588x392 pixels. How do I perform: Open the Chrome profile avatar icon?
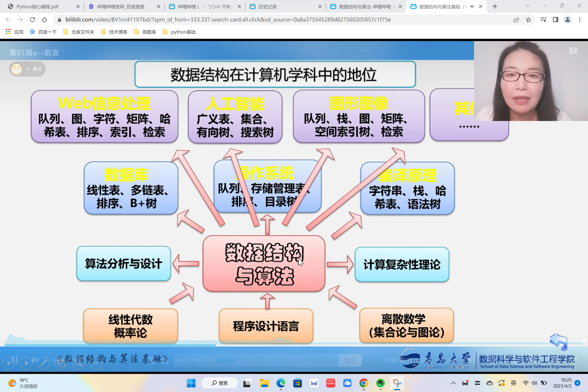pos(567,19)
